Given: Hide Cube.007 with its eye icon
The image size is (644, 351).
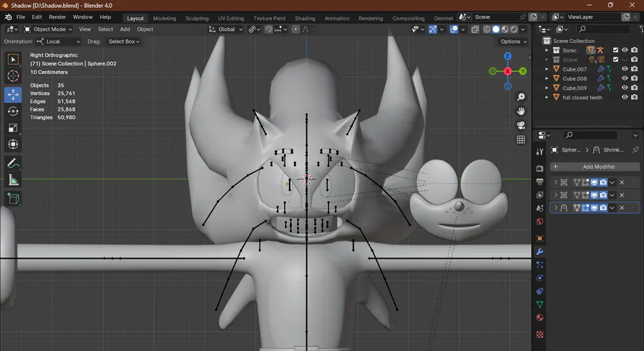Looking at the screenshot, I should click(625, 69).
